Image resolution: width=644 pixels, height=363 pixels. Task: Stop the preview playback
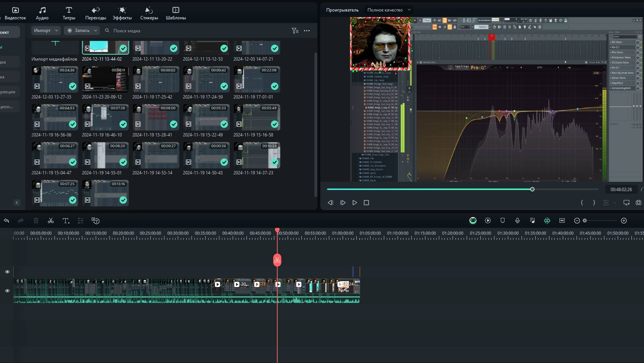click(366, 203)
